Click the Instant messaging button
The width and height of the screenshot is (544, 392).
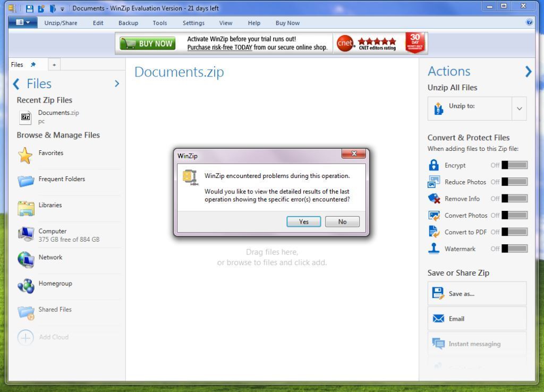[x=477, y=344]
